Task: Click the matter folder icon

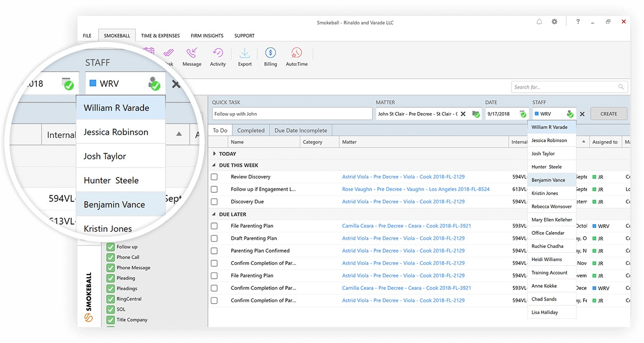Action: tap(476, 114)
